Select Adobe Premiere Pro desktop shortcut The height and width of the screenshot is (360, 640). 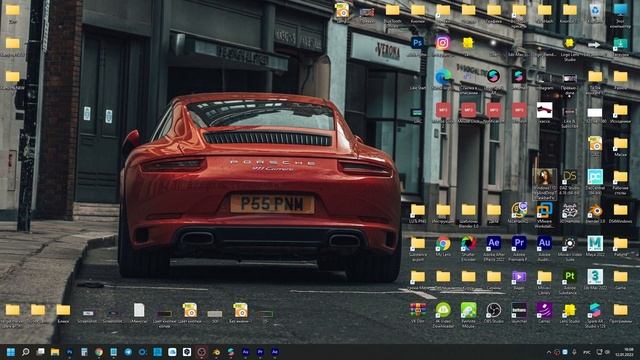[x=519, y=243]
